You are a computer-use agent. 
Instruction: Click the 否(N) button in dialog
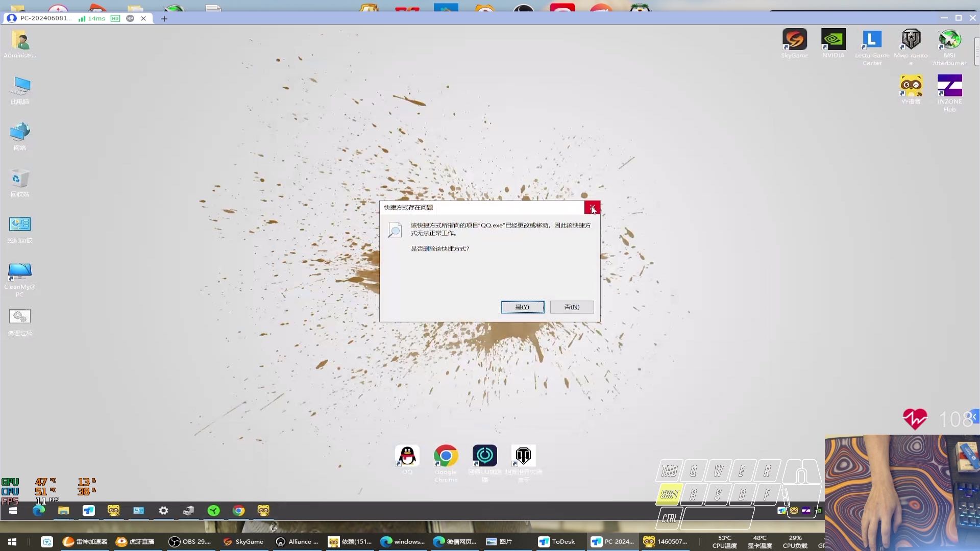click(572, 307)
